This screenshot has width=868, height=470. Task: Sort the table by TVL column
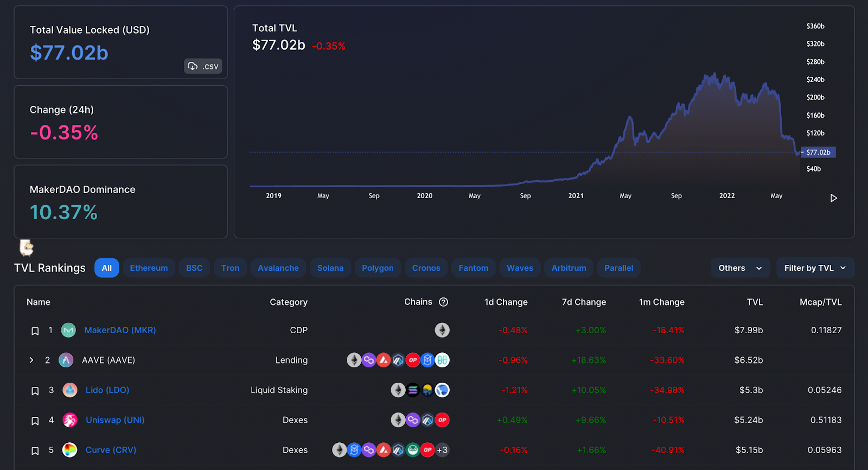(x=755, y=302)
